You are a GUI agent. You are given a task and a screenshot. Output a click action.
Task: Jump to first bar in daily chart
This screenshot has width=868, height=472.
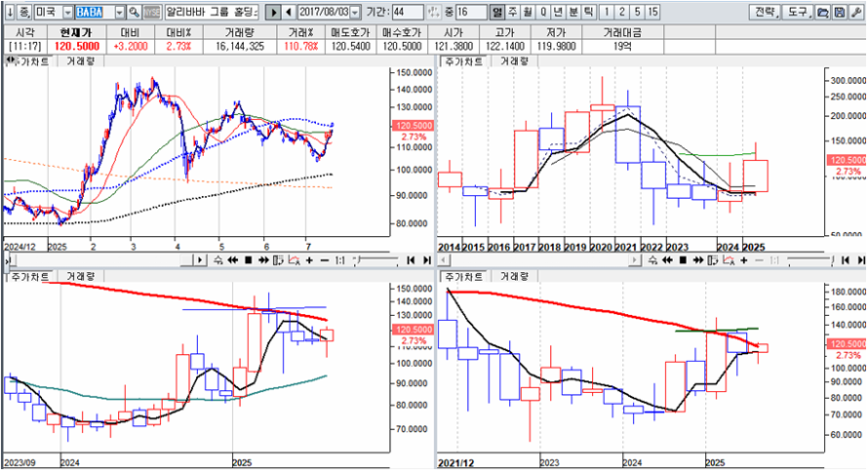pos(411,260)
